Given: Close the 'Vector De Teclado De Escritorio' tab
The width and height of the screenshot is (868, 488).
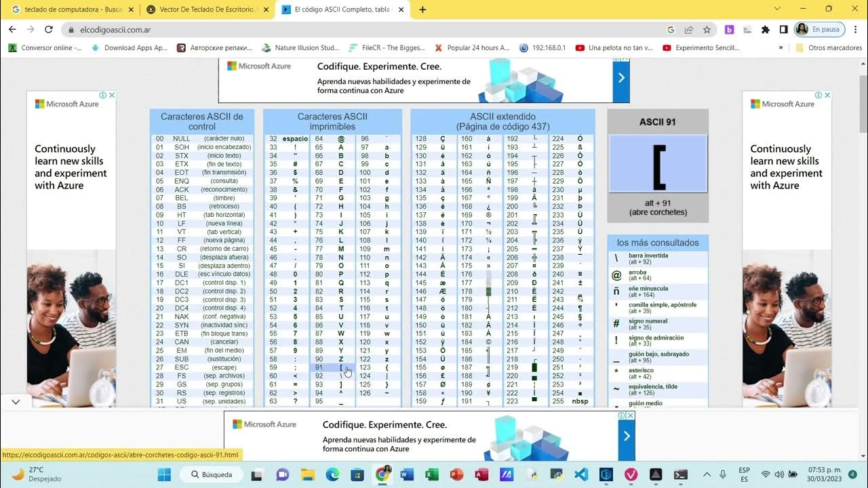Looking at the screenshot, I should 264,10.
